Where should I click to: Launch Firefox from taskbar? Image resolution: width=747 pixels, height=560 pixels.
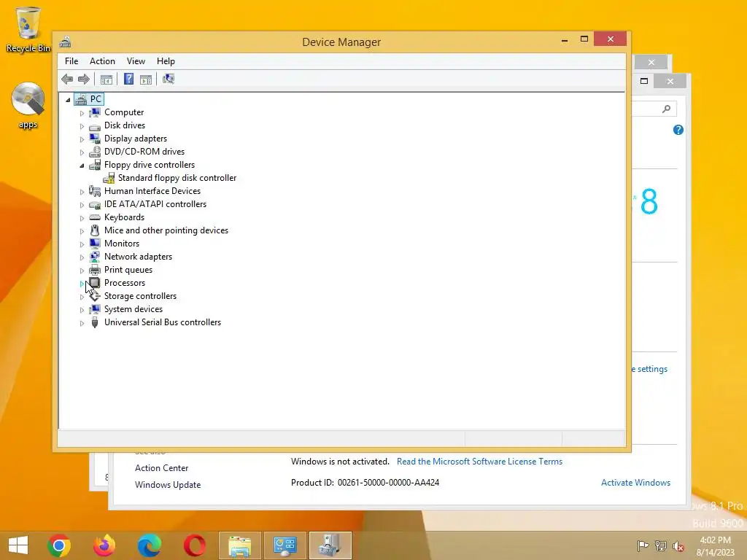[104, 545]
